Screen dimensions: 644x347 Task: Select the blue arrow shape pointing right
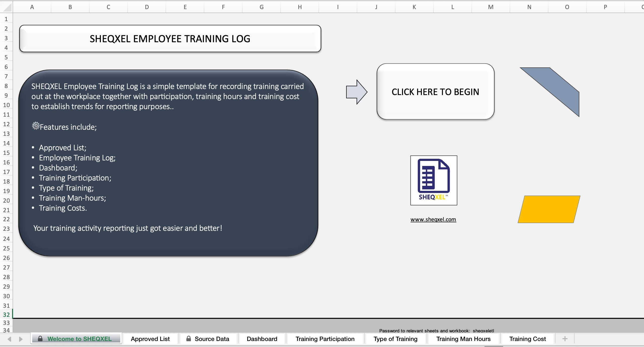pyautogui.click(x=356, y=91)
